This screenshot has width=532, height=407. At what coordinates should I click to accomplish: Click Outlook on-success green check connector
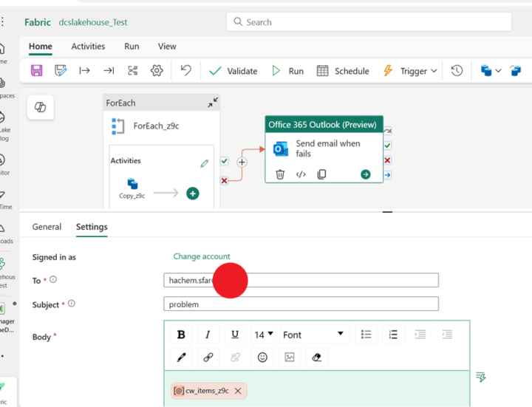(387, 146)
